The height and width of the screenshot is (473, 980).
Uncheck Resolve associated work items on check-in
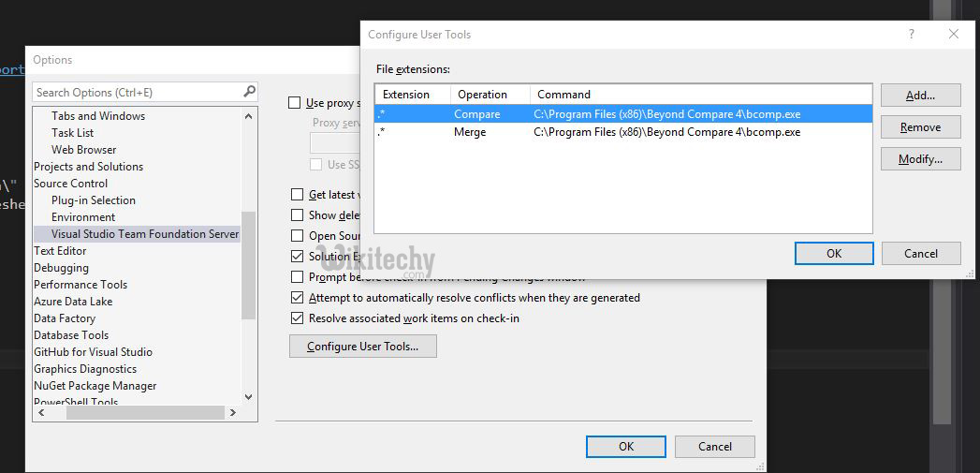click(297, 318)
